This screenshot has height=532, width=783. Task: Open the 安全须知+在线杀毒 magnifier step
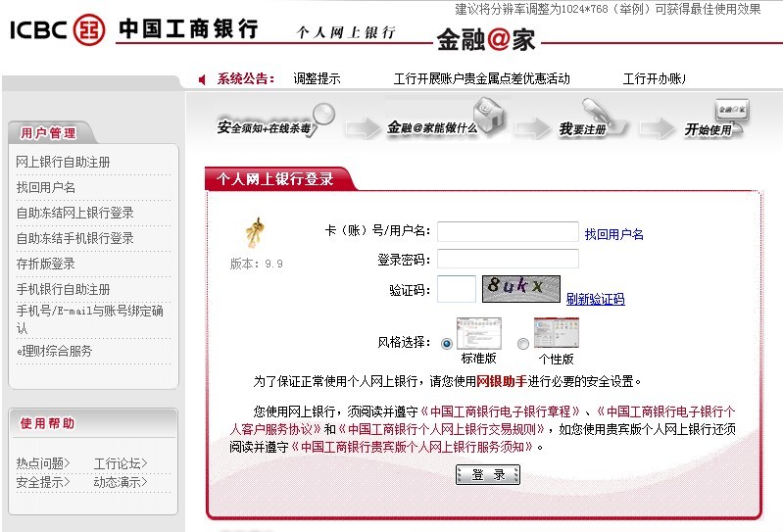click(275, 121)
